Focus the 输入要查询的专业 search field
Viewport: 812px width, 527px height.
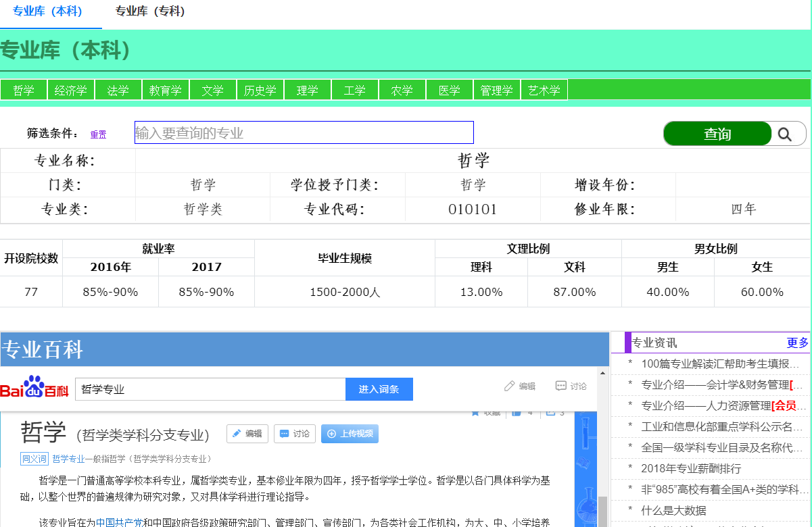[x=304, y=132]
